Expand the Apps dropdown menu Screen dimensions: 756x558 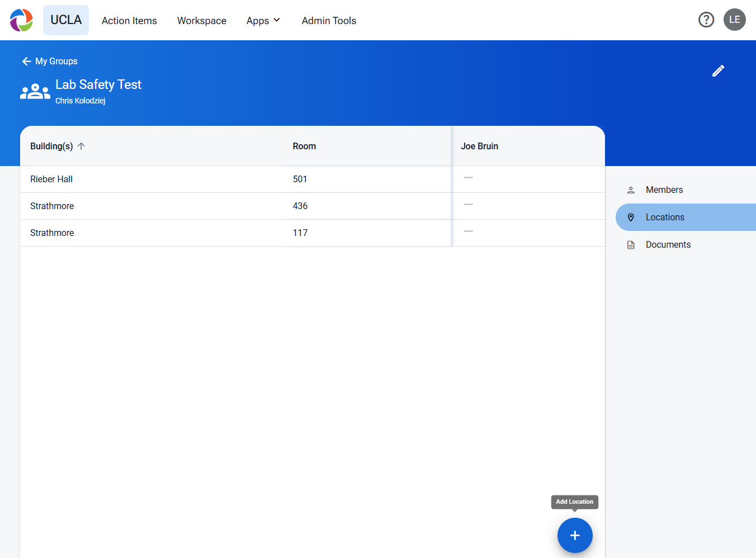pyautogui.click(x=263, y=21)
